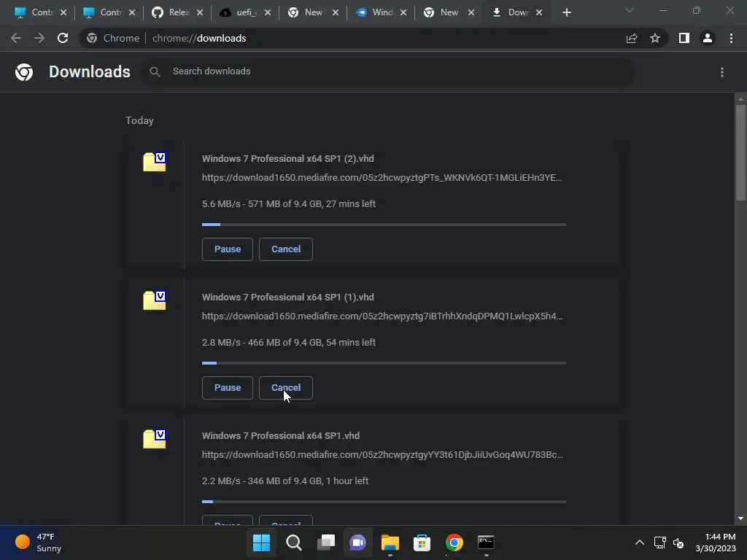Focus the Search downloads field
Image resolution: width=747 pixels, height=560 pixels.
(x=388, y=72)
